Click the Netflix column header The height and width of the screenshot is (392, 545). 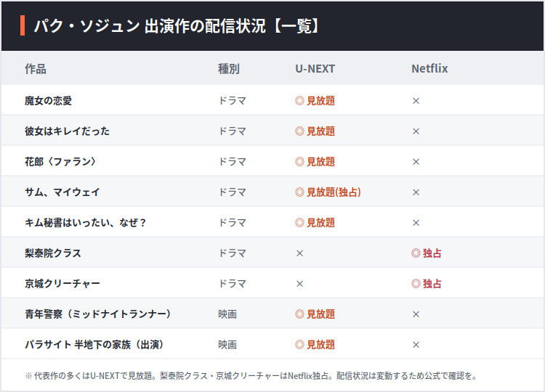point(429,69)
